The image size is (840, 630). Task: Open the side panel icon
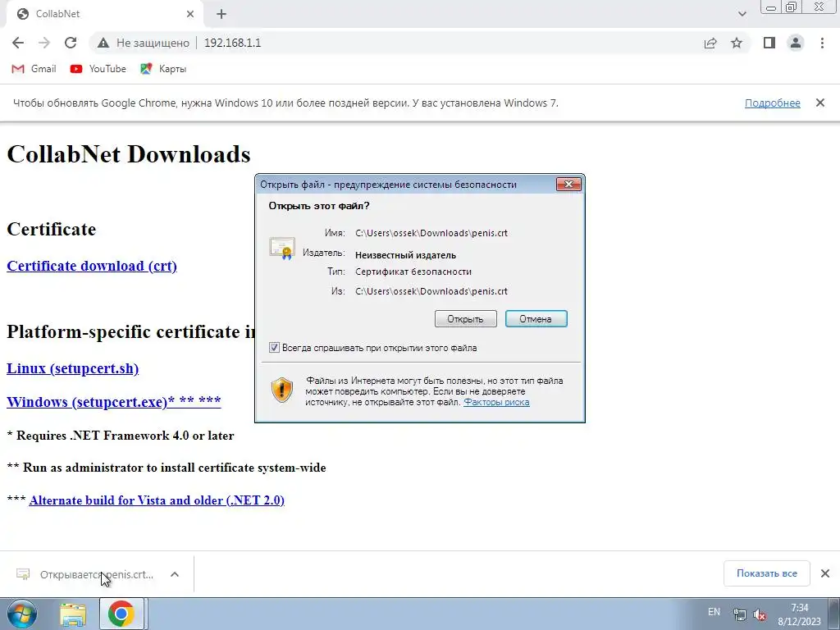(769, 43)
